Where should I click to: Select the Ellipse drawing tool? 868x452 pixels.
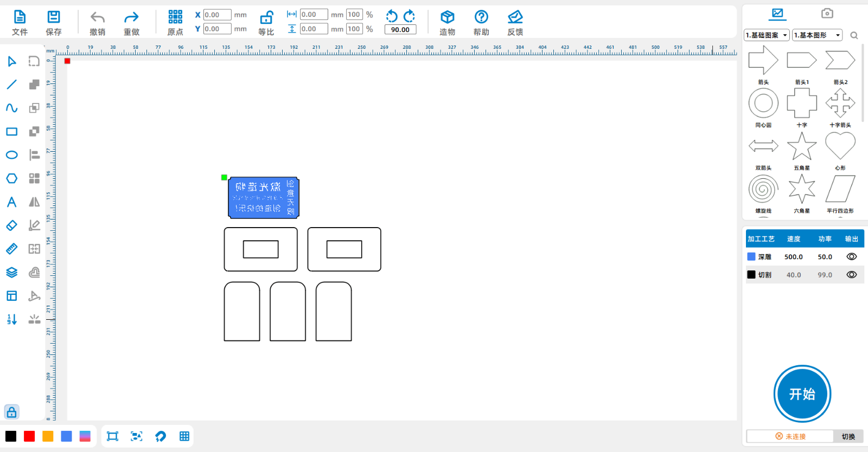[11, 155]
